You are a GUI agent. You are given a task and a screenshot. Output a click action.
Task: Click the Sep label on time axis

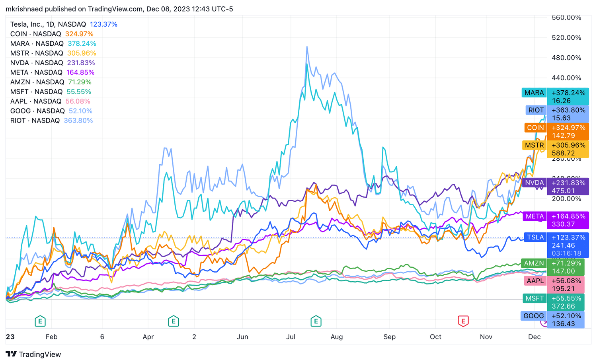point(390,337)
